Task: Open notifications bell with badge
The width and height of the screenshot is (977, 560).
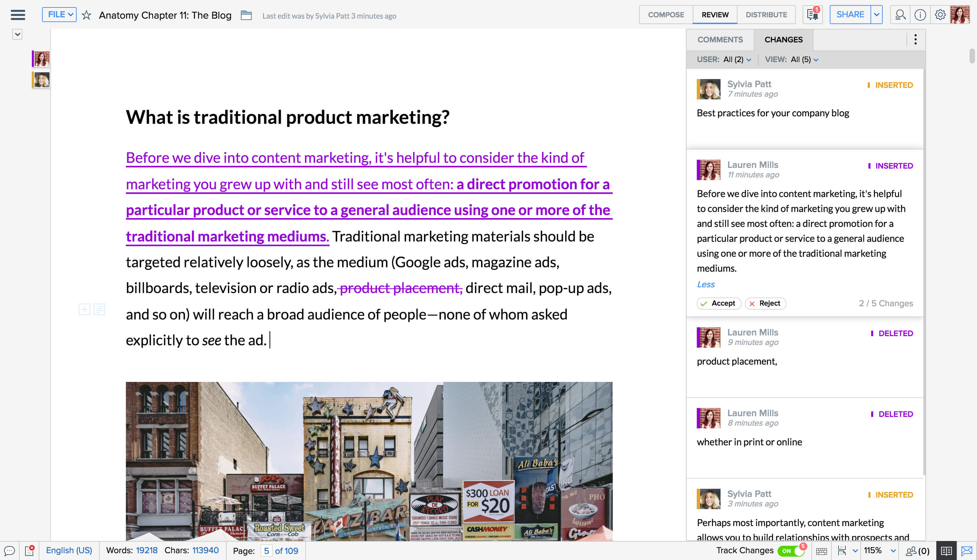Action: [812, 15]
